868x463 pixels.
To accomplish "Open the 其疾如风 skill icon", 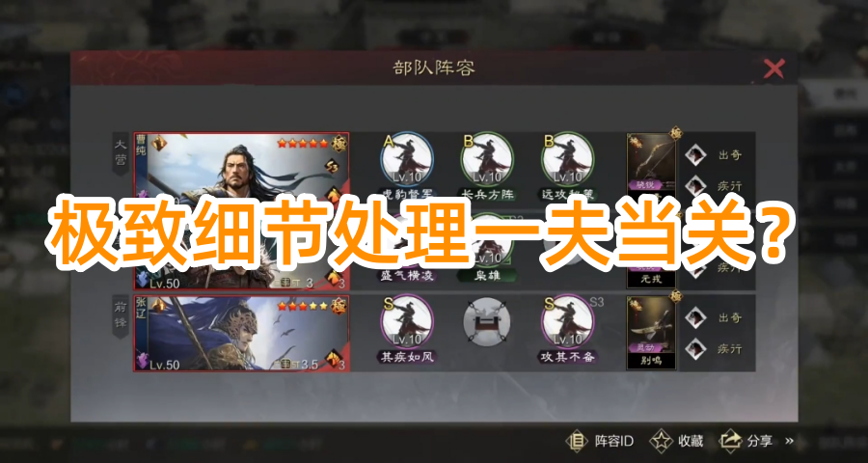I will tap(407, 322).
